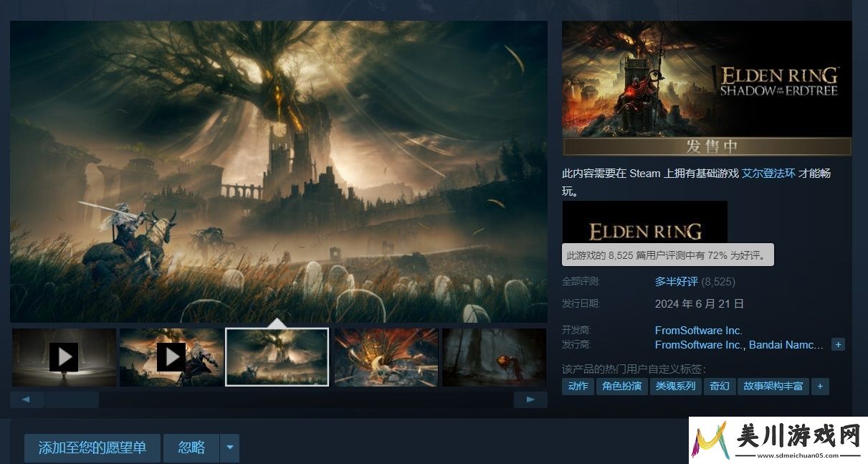Image resolution: width=868 pixels, height=464 pixels.
Task: Click the left arrow of the thumbnail strip
Action: 27,399
